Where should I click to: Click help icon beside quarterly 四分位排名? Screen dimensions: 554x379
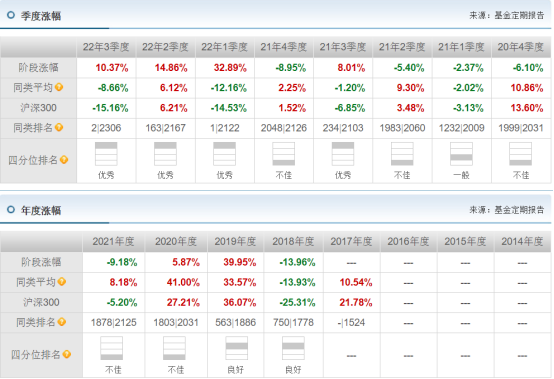point(64,160)
